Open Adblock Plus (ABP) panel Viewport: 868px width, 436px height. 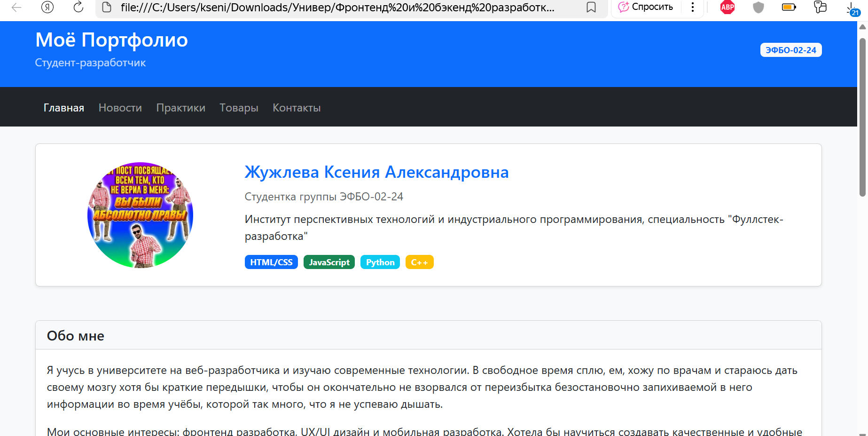(727, 8)
